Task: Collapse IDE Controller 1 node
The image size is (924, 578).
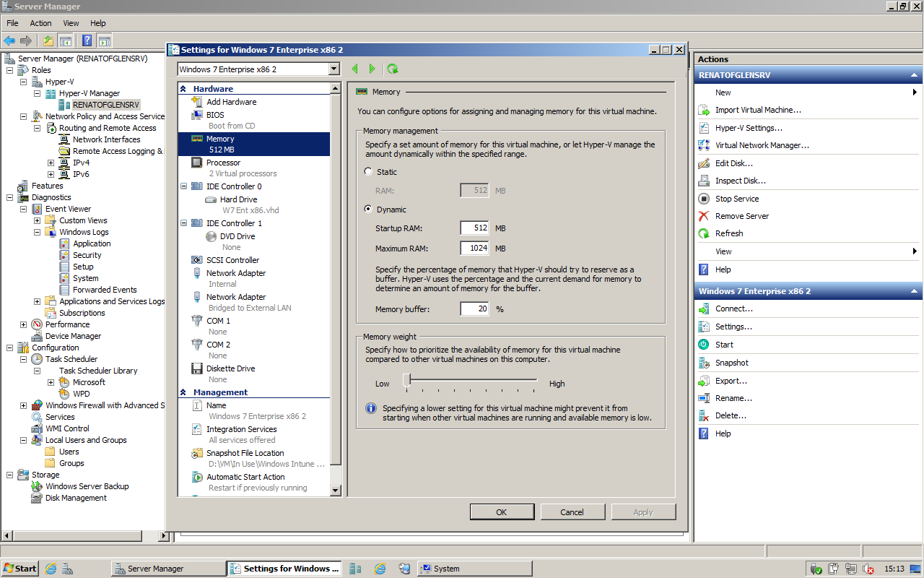Action: [x=183, y=223]
